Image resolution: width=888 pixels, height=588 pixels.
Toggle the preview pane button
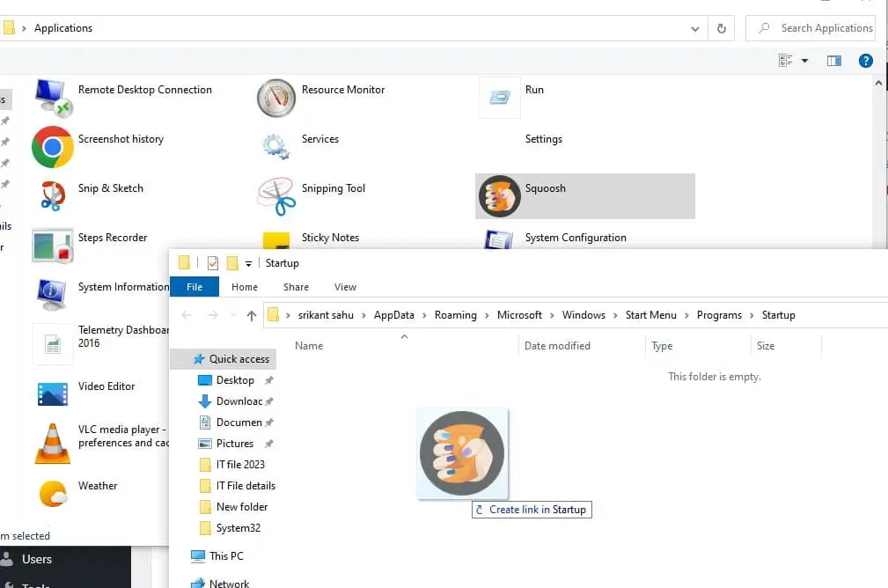click(834, 61)
